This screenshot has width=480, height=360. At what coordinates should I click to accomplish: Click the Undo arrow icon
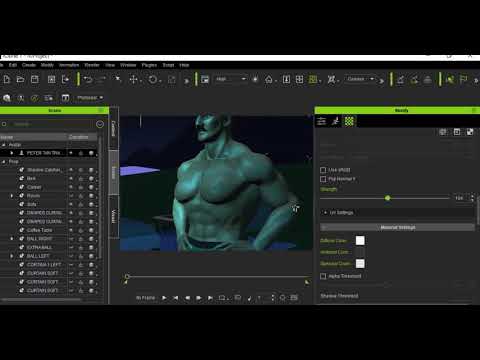pyautogui.click(x=88, y=79)
